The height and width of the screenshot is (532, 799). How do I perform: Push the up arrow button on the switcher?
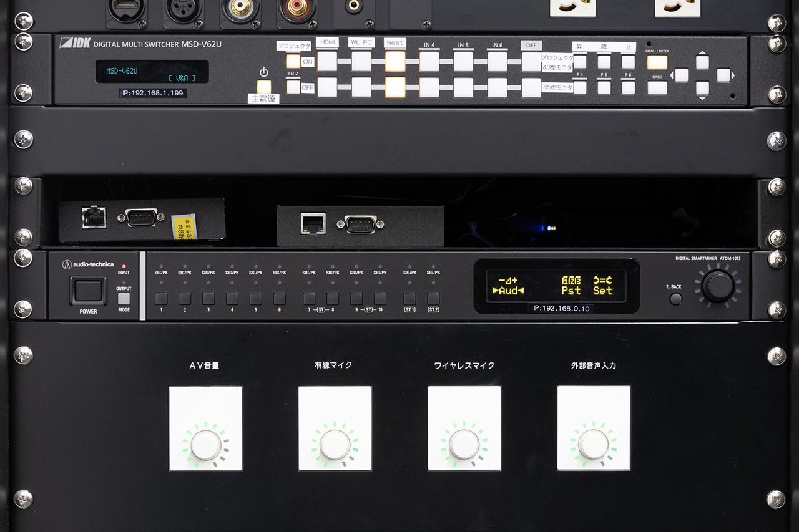point(702,62)
